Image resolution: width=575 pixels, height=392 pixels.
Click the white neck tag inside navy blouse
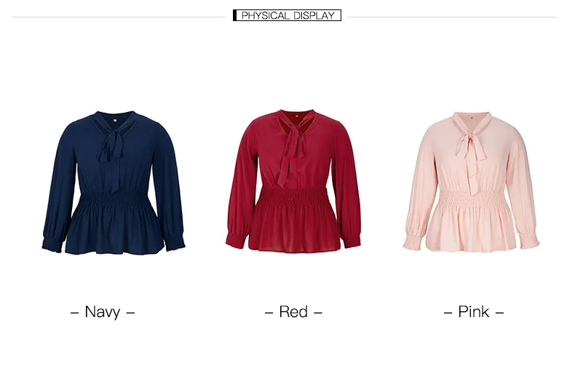click(115, 119)
